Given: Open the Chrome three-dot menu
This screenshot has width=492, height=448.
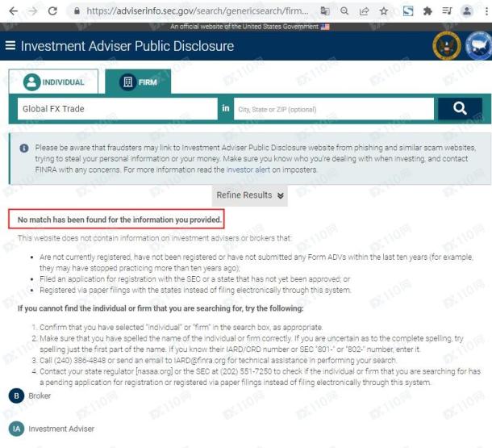Looking at the screenshot, I should pos(486,11).
